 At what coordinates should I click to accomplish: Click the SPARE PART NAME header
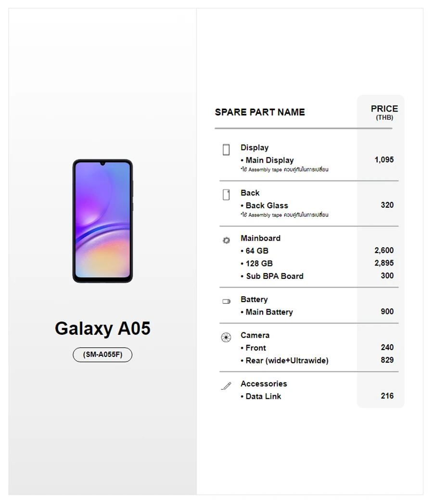coord(260,112)
